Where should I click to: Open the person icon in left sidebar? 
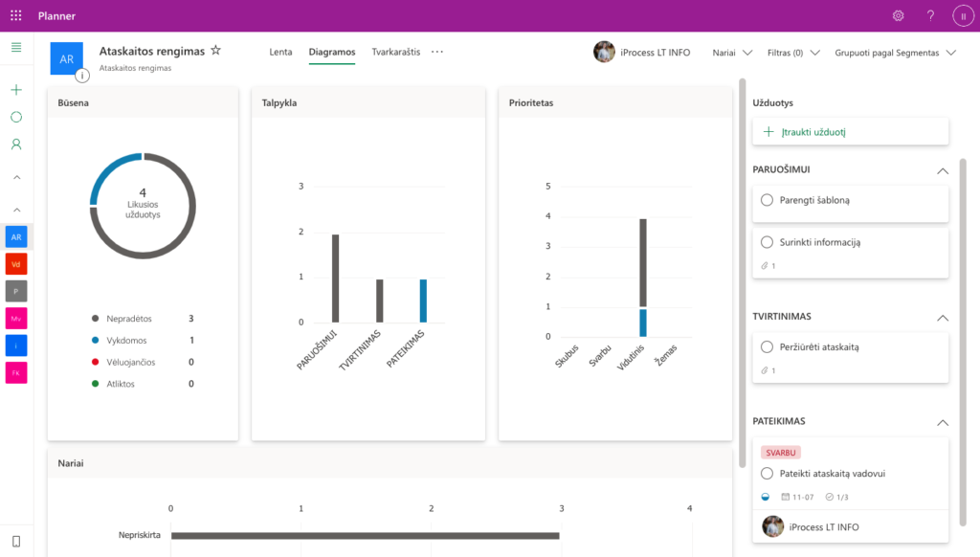coord(15,145)
